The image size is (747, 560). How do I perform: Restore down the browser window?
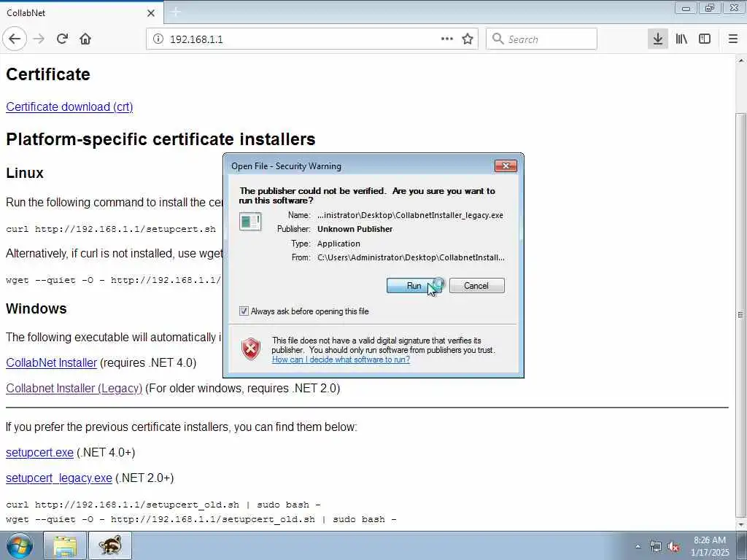click(x=710, y=8)
